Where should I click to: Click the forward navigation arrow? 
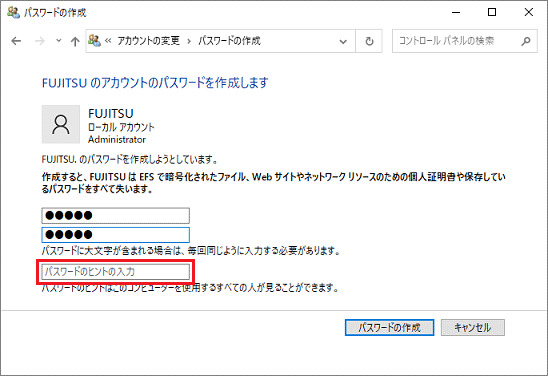(39, 41)
